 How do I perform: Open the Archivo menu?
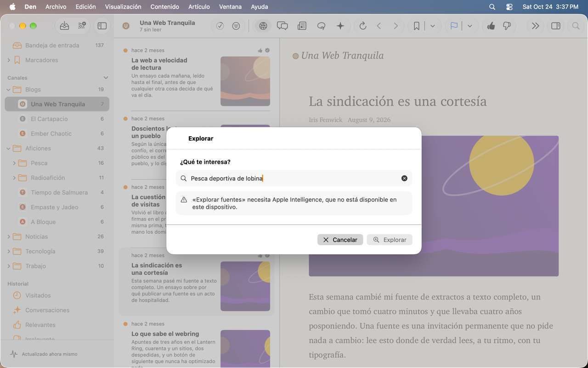coord(56,7)
